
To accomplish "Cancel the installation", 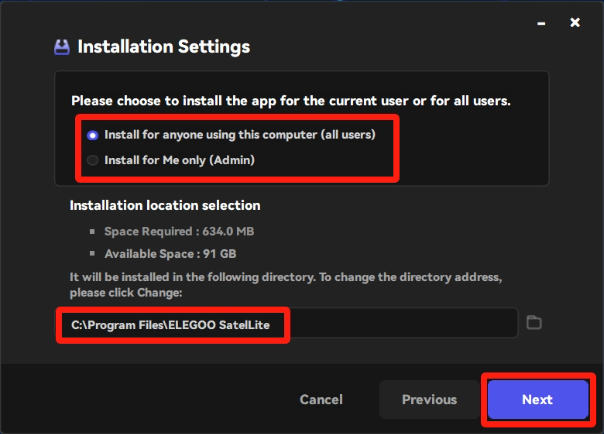I will [x=322, y=399].
